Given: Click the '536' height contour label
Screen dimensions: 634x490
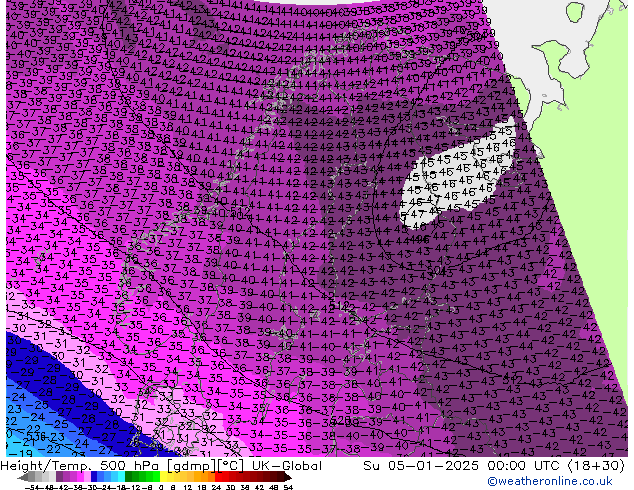Looking at the screenshot, I should click(x=36, y=436).
